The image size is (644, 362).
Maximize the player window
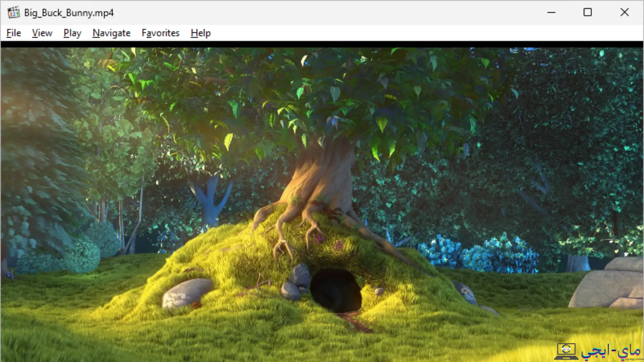[x=588, y=12]
